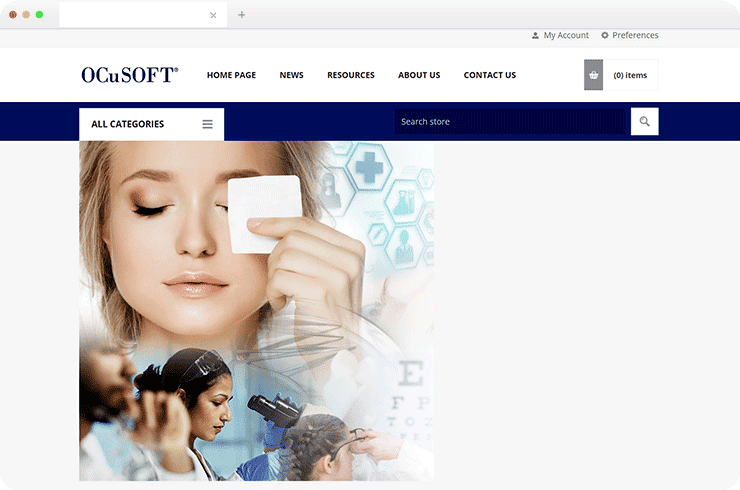Open the Preferences text link
This screenshot has width=740, height=490.
(x=635, y=35)
